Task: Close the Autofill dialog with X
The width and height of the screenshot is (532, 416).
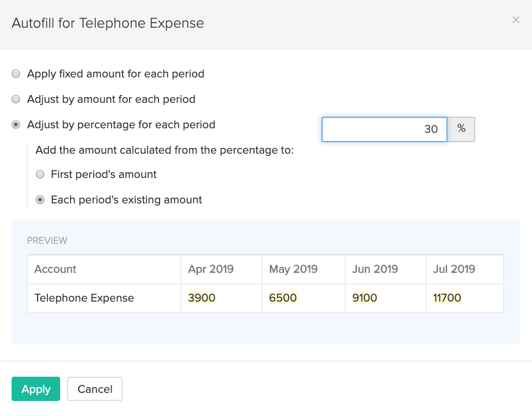Action: coord(516,20)
